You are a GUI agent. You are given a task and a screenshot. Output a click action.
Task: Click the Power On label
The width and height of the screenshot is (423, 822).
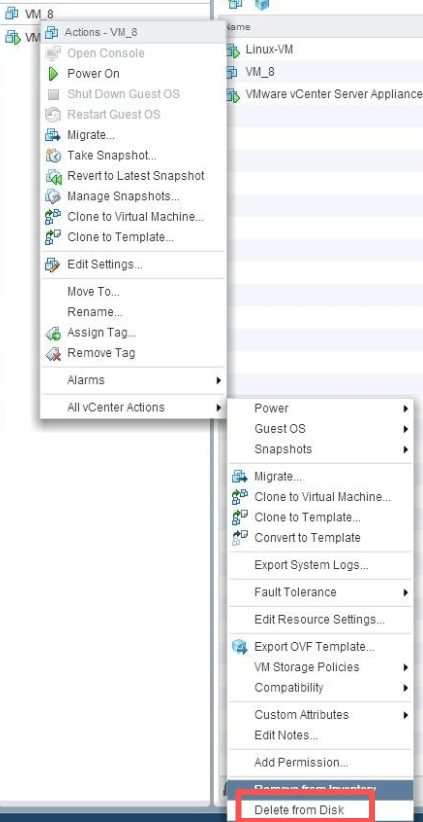click(x=93, y=74)
